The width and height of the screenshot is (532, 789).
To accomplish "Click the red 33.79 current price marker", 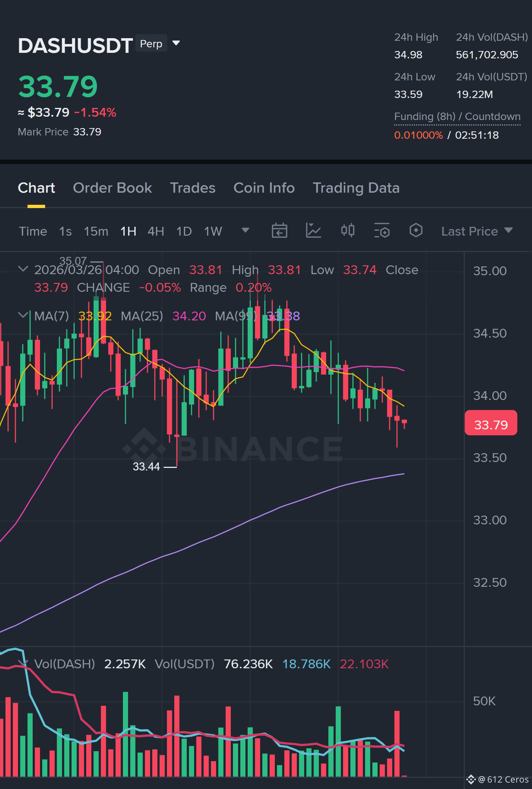I will [x=491, y=423].
